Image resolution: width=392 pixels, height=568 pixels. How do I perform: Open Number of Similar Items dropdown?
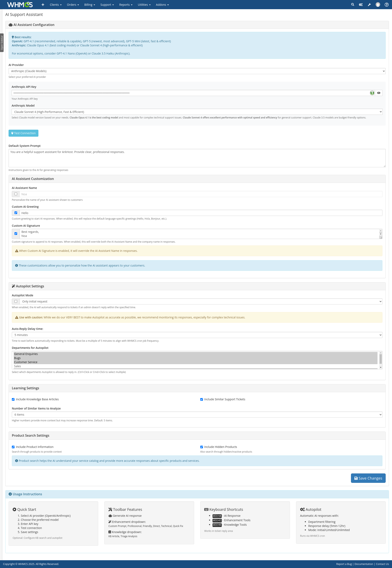pos(197,414)
